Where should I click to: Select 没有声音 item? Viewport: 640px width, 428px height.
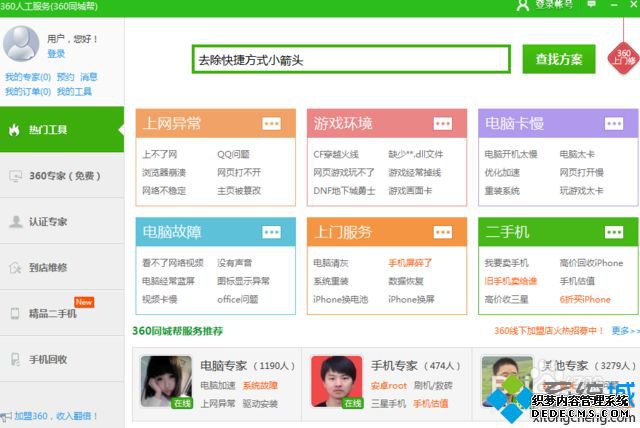234,263
